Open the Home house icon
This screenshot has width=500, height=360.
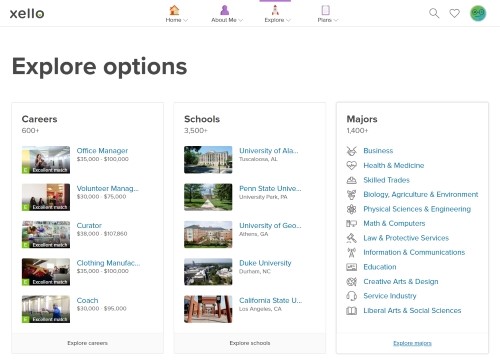[174, 10]
